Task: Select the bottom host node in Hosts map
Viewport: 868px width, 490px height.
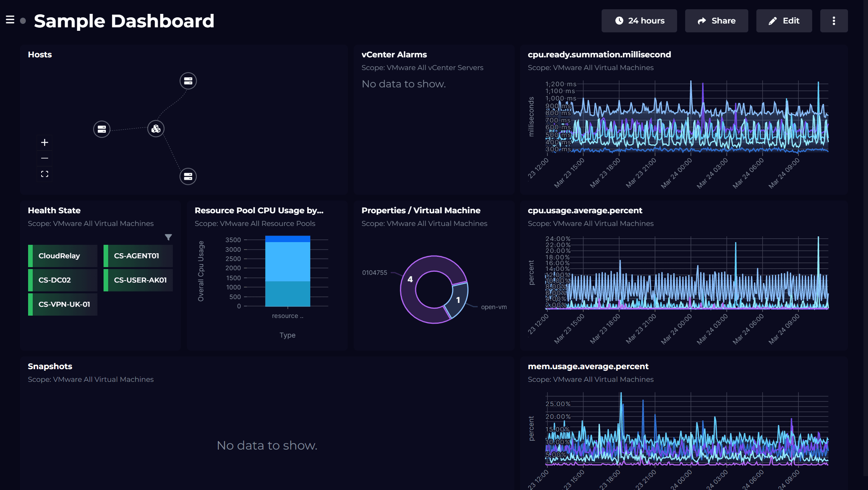Action: (188, 176)
